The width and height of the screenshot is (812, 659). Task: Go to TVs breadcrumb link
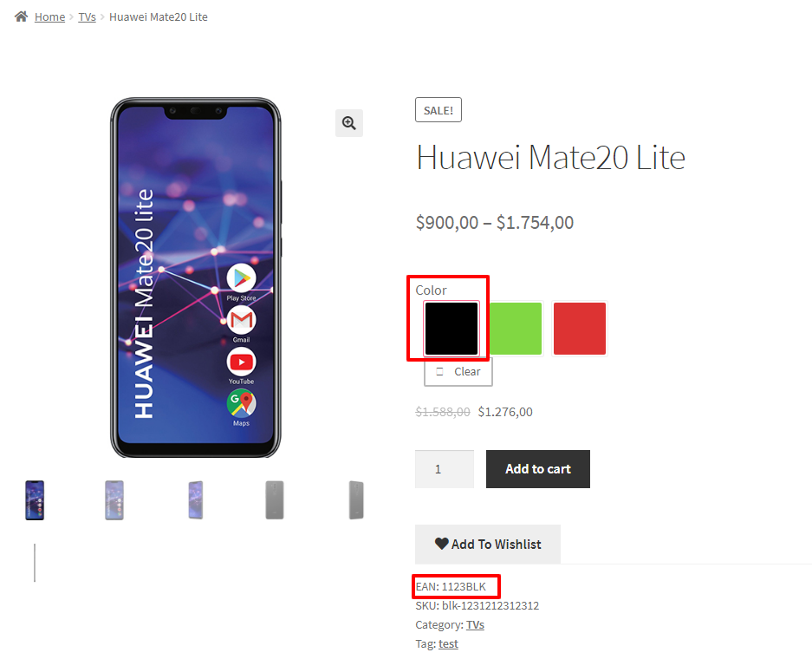87,17
